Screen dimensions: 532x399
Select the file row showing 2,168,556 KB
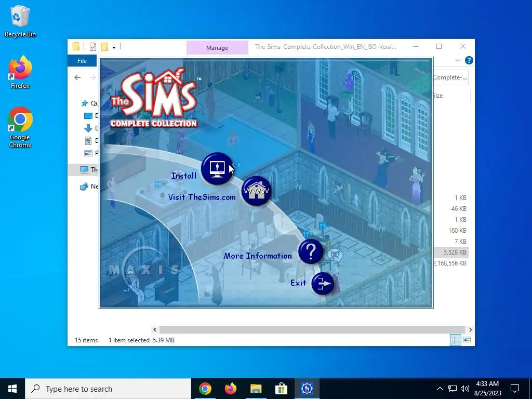tap(450, 263)
